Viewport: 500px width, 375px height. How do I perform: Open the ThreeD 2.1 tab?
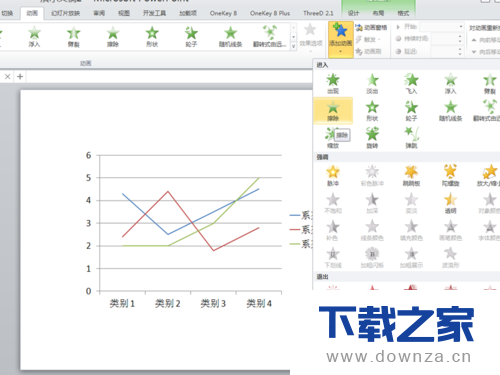click(318, 13)
